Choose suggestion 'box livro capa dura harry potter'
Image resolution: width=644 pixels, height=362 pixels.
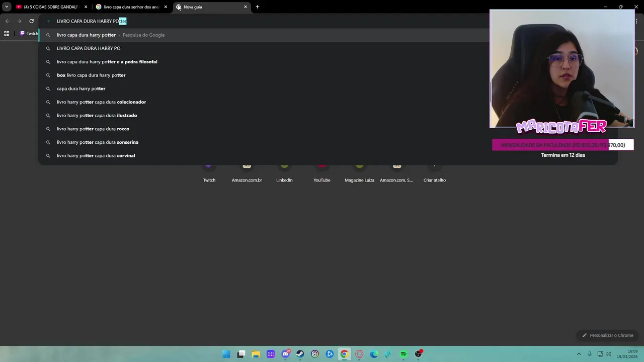[x=264, y=75]
